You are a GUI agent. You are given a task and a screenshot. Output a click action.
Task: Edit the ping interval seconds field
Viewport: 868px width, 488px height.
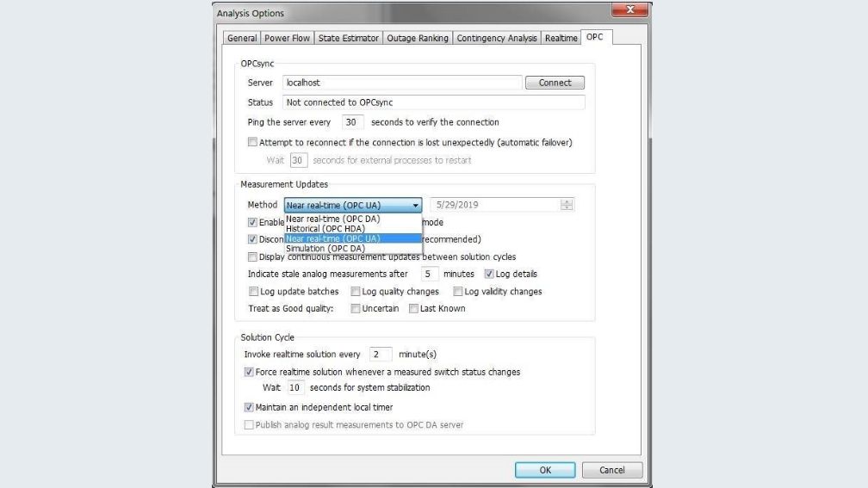(352, 122)
